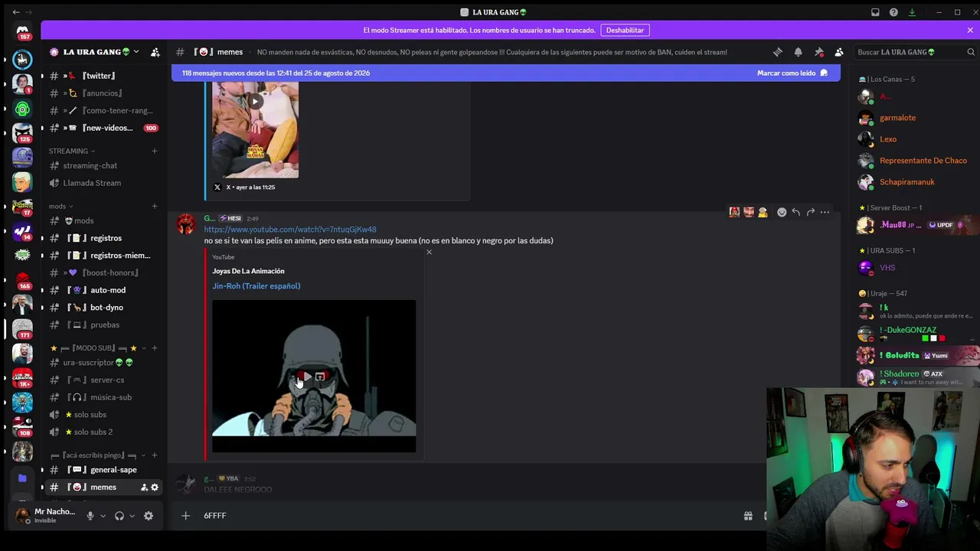Image resolution: width=980 pixels, height=551 pixels.
Task: Open Jin-Roh video in external link icon
Action: click(x=320, y=377)
